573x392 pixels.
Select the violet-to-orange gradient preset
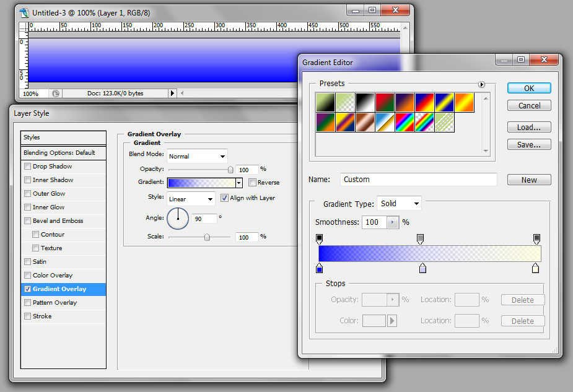click(405, 102)
